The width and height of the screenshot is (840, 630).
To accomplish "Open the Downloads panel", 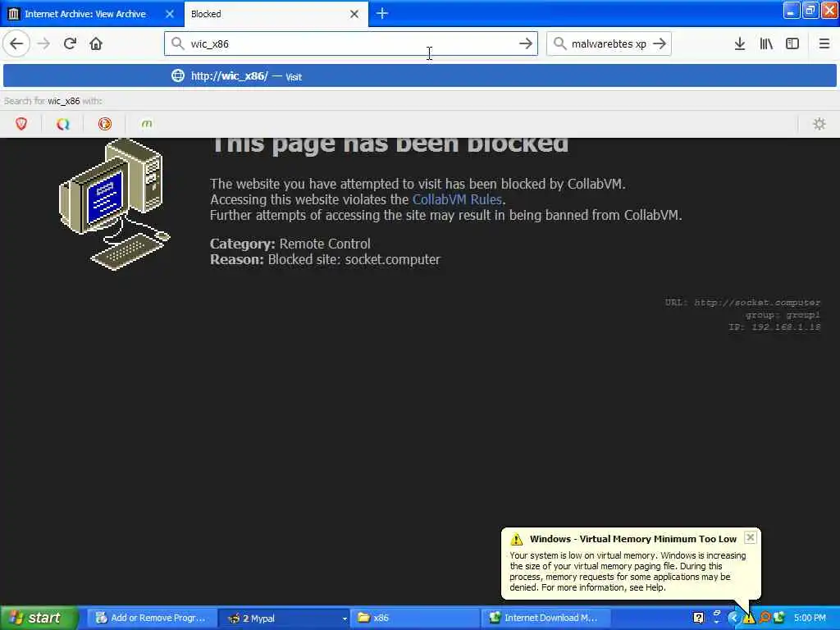I will 740,44.
